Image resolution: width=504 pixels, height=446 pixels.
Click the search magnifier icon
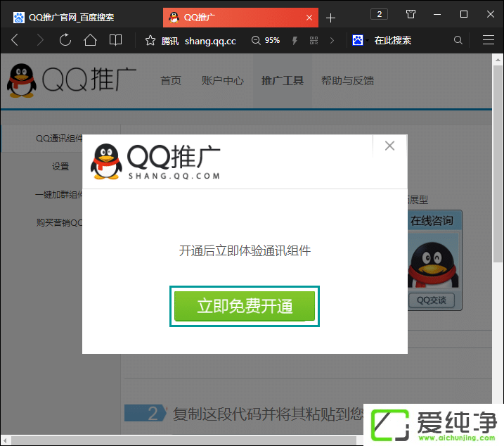[x=458, y=40]
